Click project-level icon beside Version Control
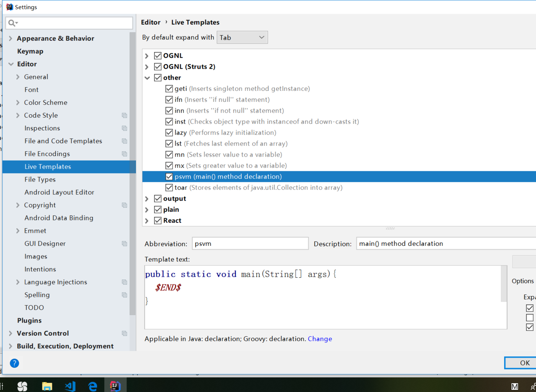This screenshot has width=536, height=392. click(124, 333)
